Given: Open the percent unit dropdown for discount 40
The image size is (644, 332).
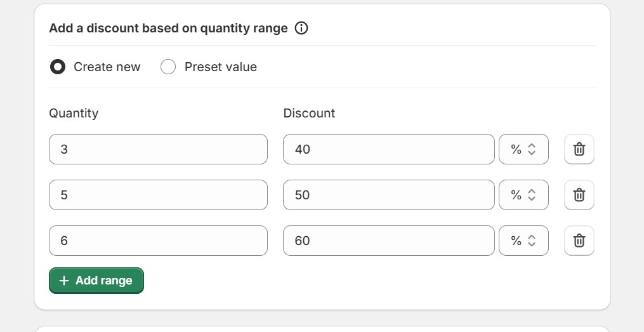Looking at the screenshot, I should (x=523, y=149).
